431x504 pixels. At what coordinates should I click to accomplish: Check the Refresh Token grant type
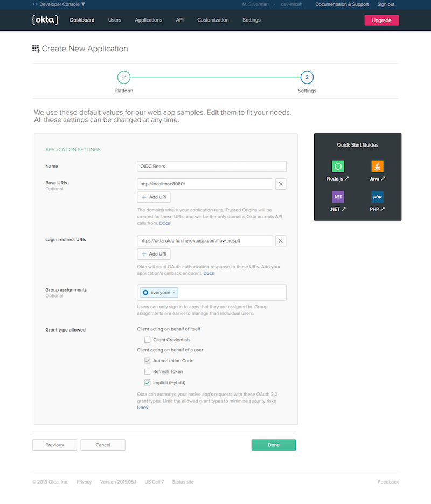coord(147,371)
